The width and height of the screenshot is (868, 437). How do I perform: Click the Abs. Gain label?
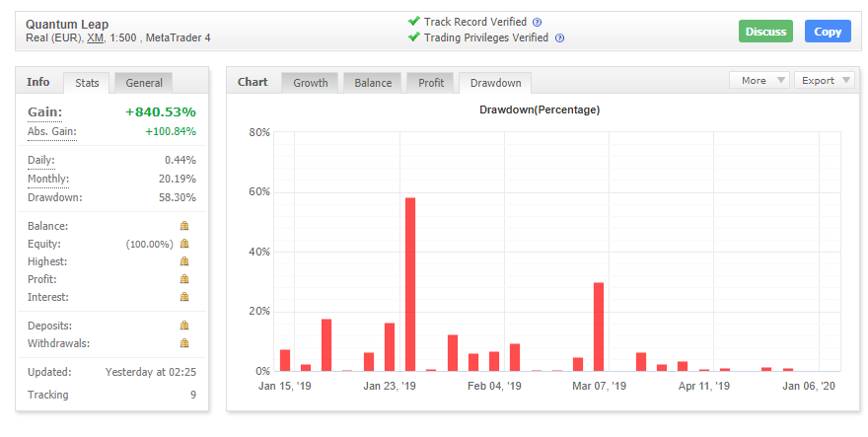point(52,131)
